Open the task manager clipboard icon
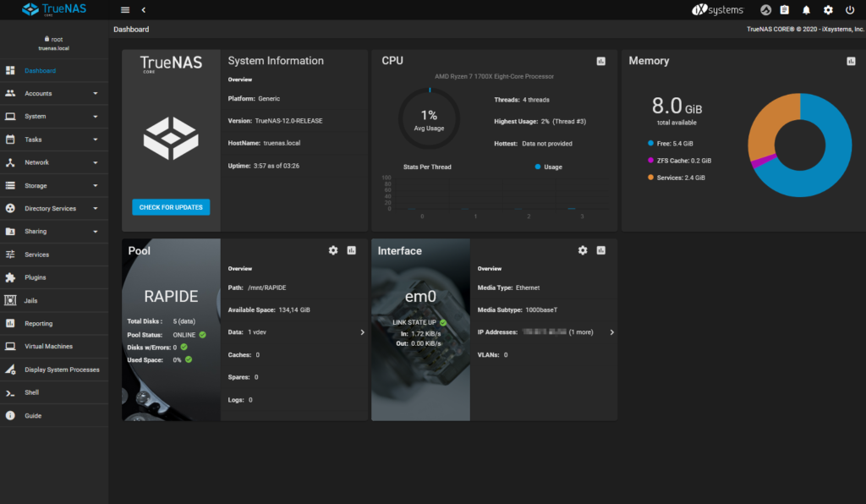 click(784, 10)
